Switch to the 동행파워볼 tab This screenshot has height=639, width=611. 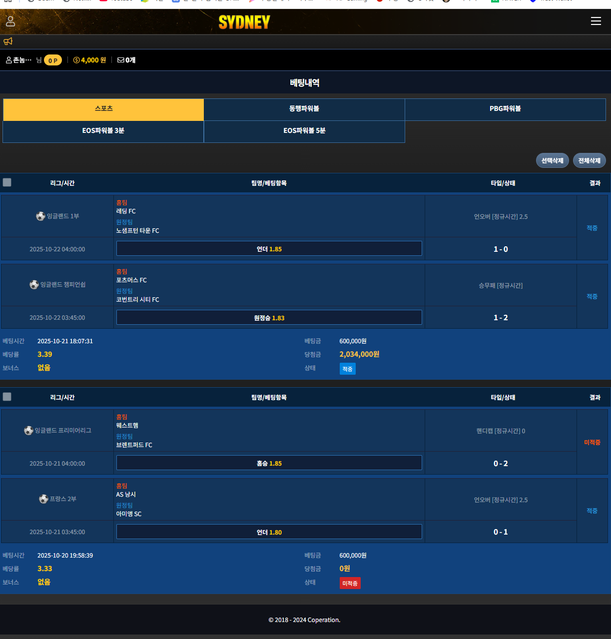click(304, 109)
